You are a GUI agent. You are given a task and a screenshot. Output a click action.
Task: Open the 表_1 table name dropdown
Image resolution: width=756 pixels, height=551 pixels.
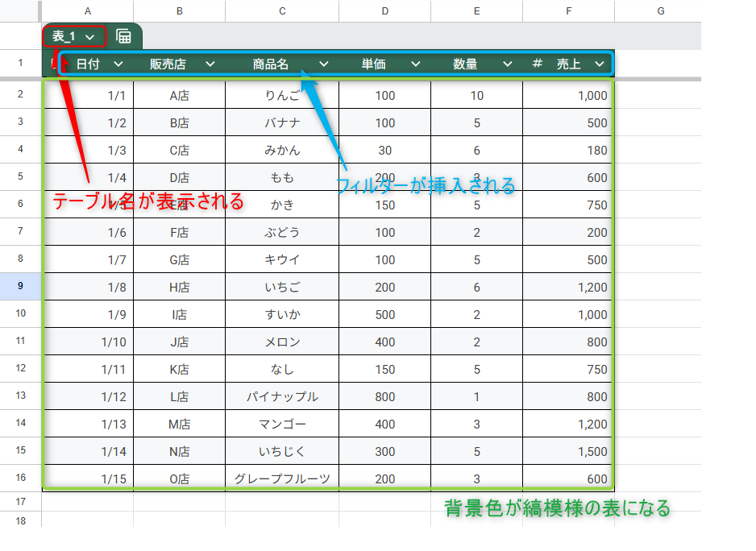pos(89,37)
